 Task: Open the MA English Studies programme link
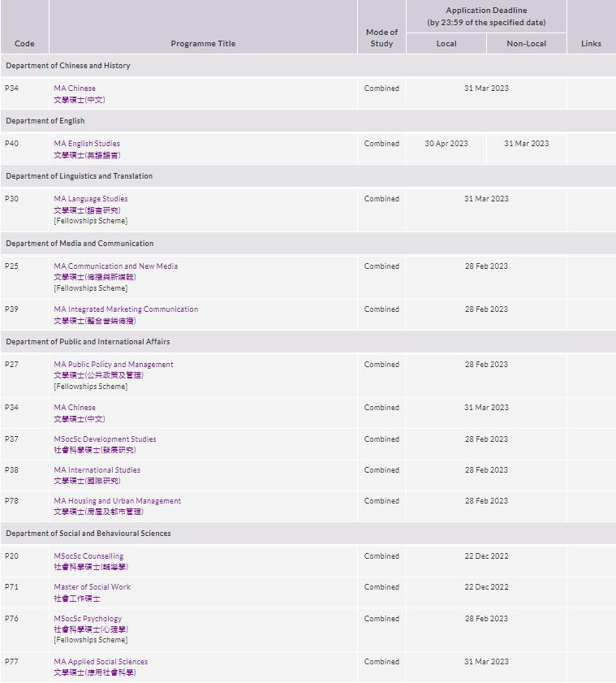[87, 144]
